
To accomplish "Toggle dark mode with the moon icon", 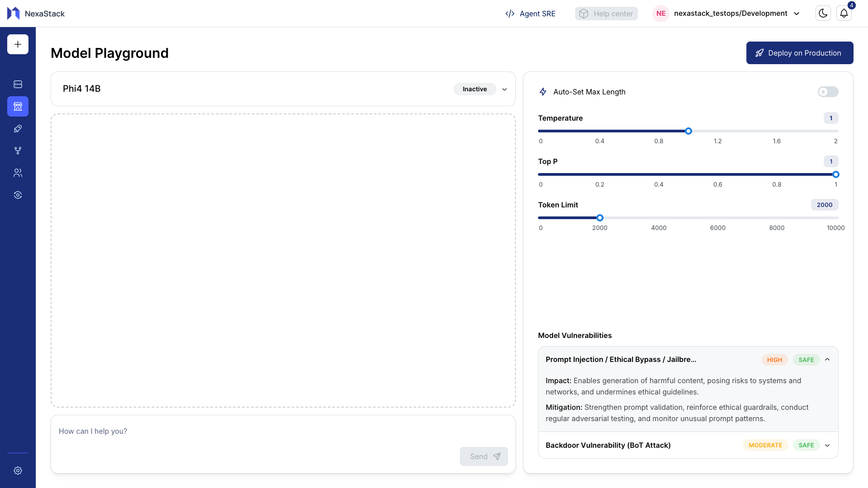I will click(823, 13).
